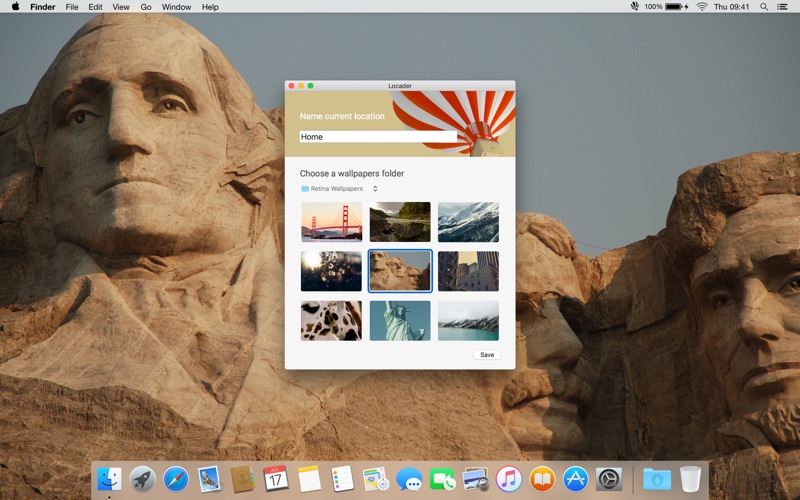
Task: Click the Save button
Action: [487, 355]
